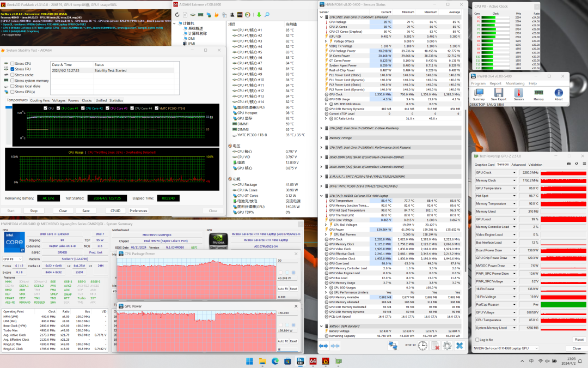Toggle YMTC PC300-1TB-B graph checkbox
This screenshot has width=588, height=368.
pyautogui.click(x=156, y=108)
